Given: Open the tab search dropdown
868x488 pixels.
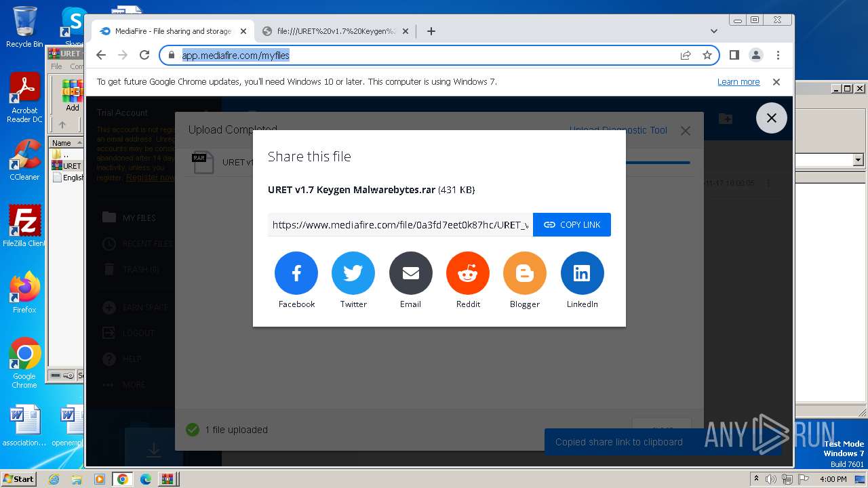Looking at the screenshot, I should pyautogui.click(x=713, y=31).
